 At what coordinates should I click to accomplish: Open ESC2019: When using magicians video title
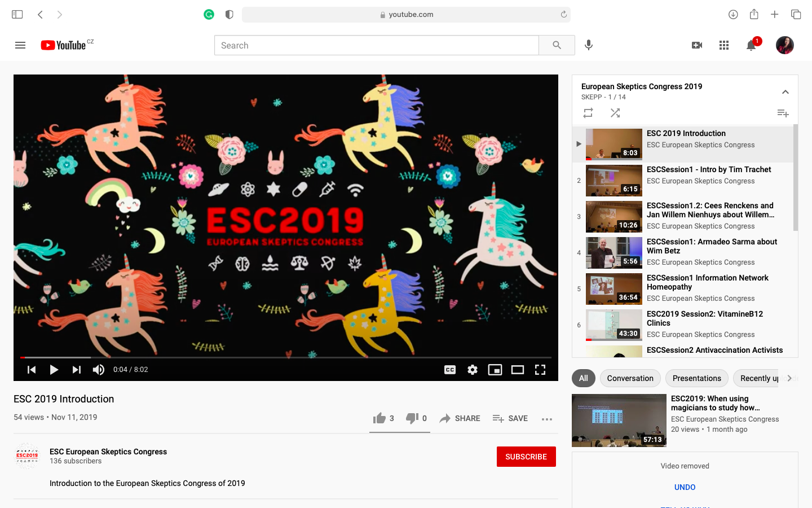point(715,403)
